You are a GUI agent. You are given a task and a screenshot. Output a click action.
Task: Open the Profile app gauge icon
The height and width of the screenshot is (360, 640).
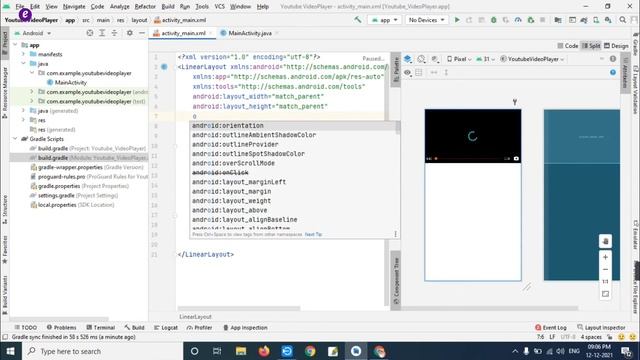tap(518, 20)
